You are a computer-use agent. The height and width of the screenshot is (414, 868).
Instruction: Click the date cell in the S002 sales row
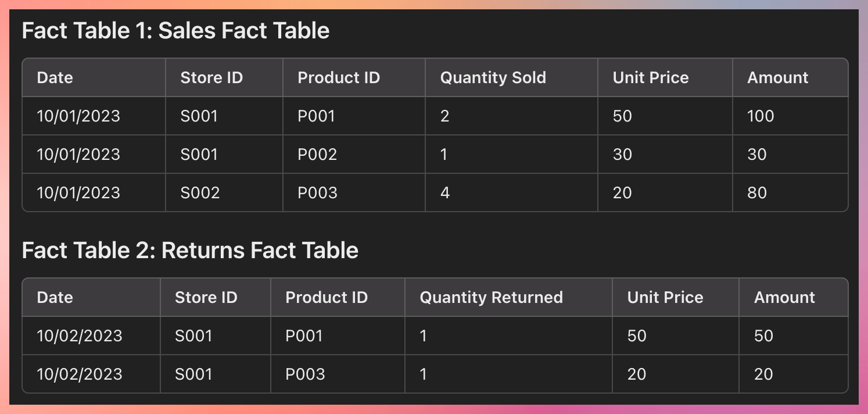(78, 193)
